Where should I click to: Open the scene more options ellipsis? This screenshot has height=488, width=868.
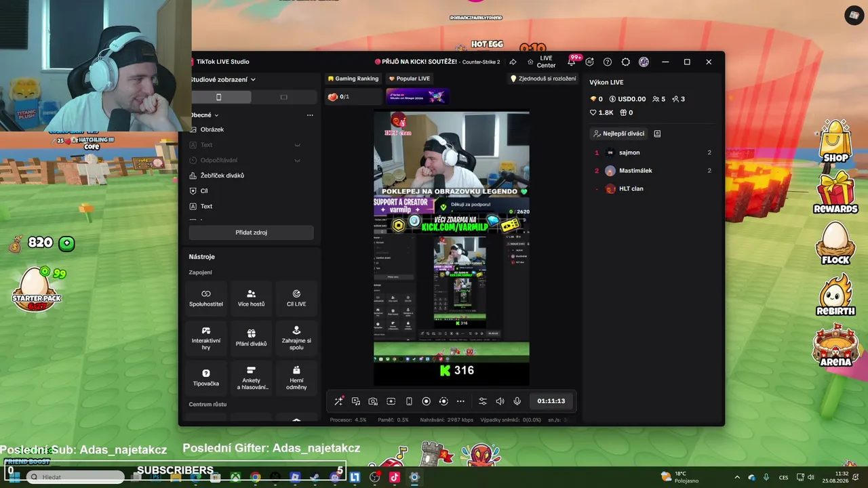click(x=310, y=115)
